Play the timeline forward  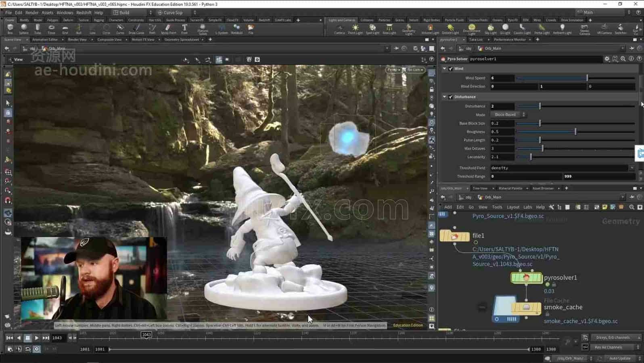coord(37,338)
